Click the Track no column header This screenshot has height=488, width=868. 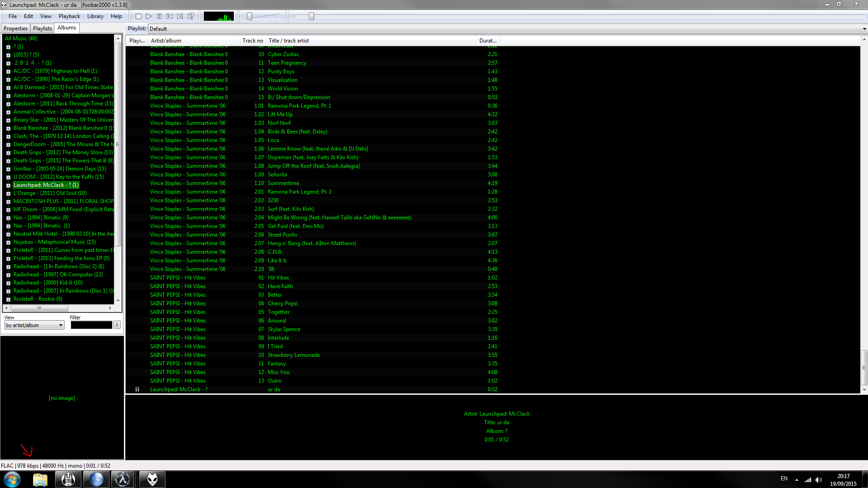coord(252,41)
